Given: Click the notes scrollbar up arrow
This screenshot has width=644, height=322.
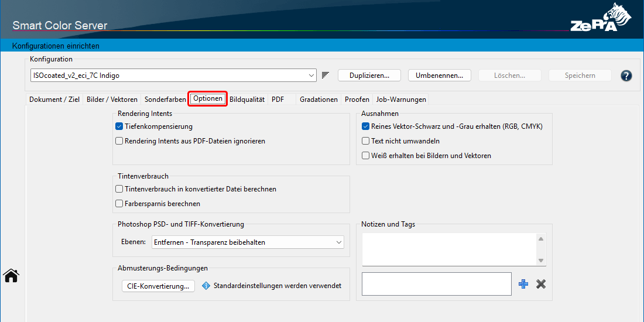Looking at the screenshot, I should (x=541, y=239).
